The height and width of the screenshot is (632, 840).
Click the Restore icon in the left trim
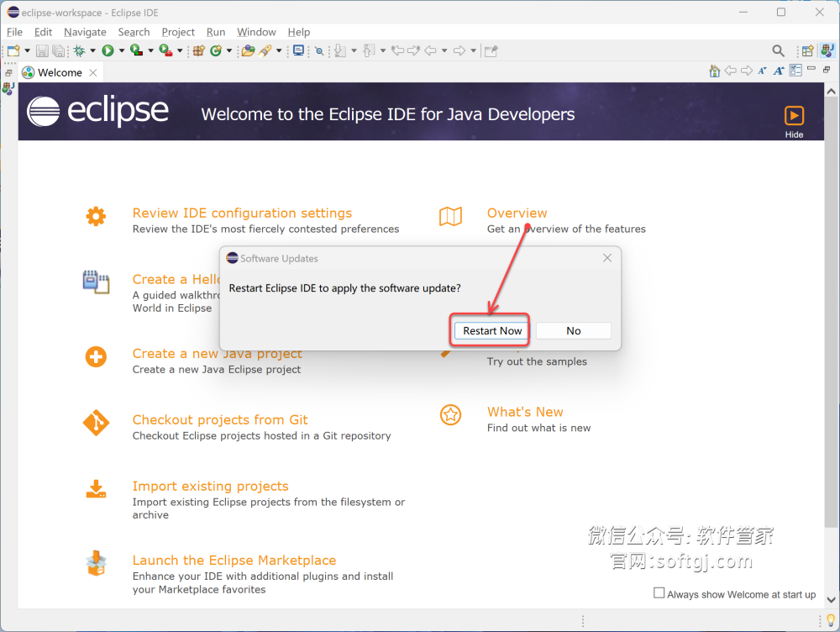(x=8, y=72)
